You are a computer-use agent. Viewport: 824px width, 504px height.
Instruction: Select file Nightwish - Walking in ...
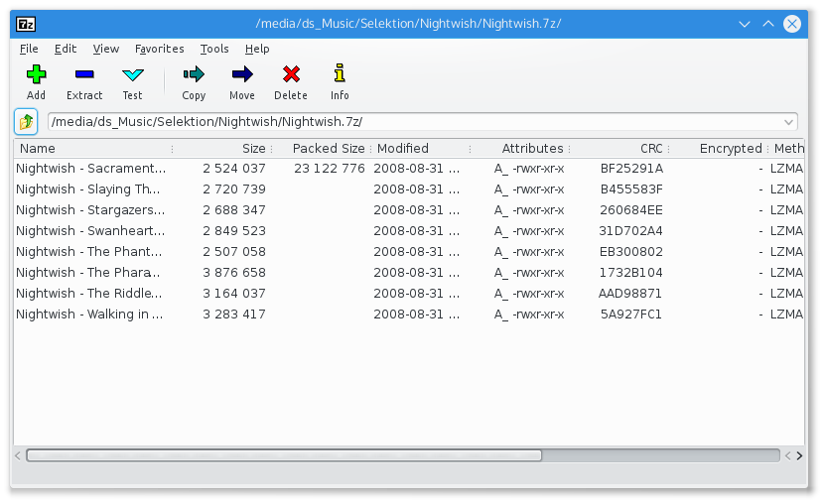89,314
